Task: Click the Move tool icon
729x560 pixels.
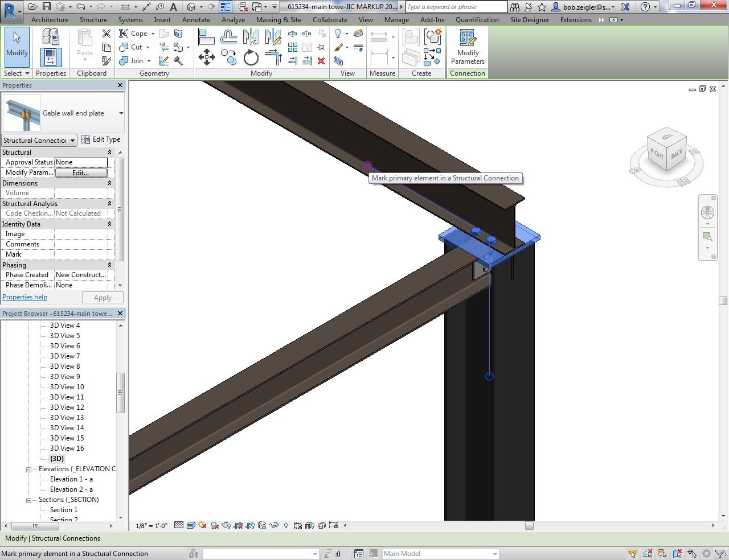Action: click(206, 57)
